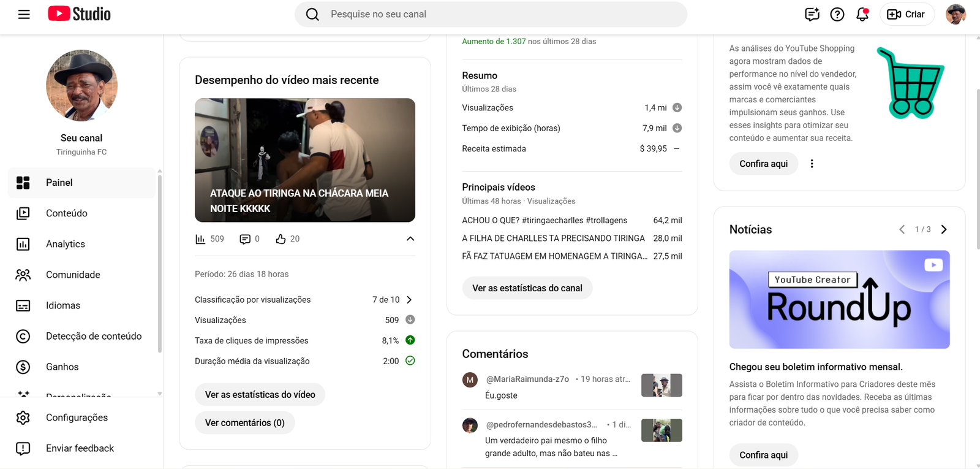Select Conteúdo in the sidebar menu
The image size is (980, 469).
66,213
